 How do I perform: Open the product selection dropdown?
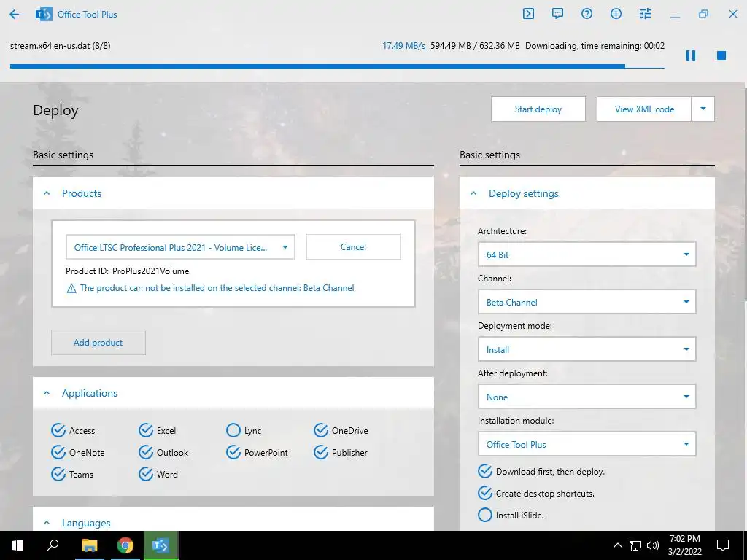[x=180, y=247]
